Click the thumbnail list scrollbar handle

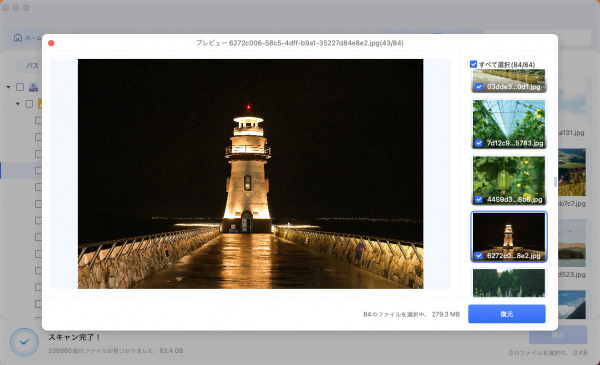coord(555,182)
